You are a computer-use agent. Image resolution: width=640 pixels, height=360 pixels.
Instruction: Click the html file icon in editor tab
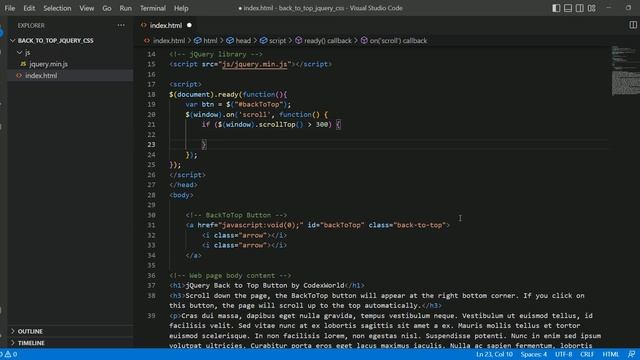point(144,25)
